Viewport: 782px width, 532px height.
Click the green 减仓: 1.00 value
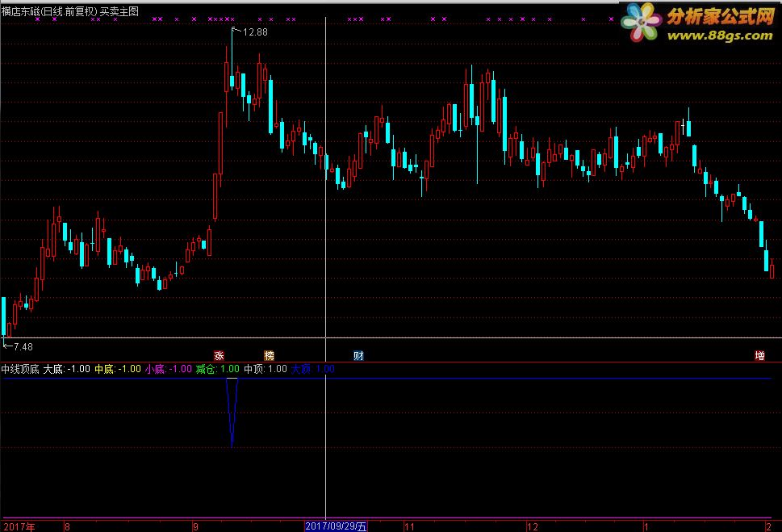218,369
